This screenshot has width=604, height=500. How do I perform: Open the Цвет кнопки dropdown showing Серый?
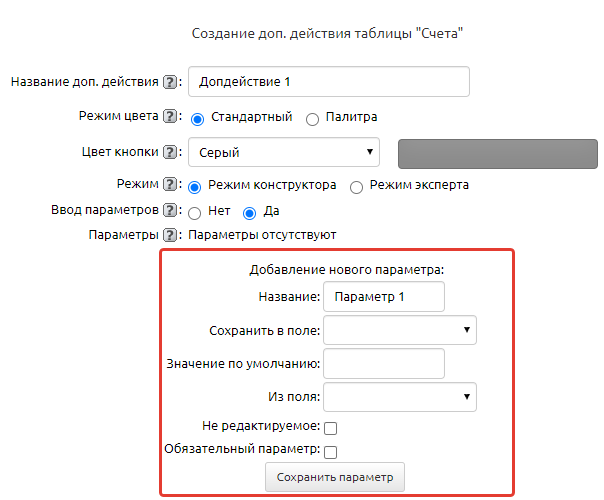coord(284,152)
